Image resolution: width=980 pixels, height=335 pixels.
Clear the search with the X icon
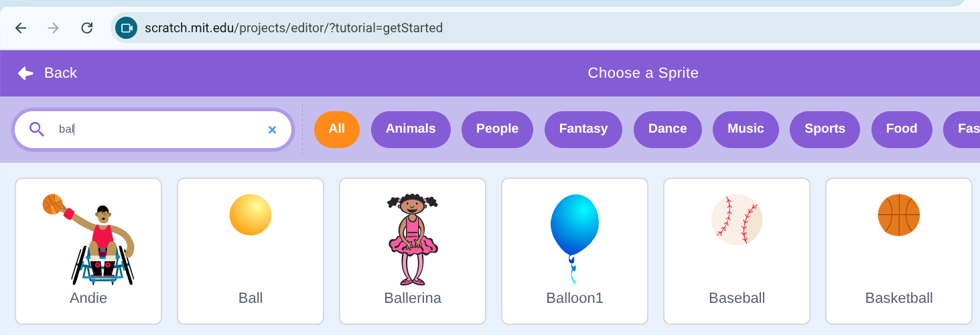tap(272, 130)
